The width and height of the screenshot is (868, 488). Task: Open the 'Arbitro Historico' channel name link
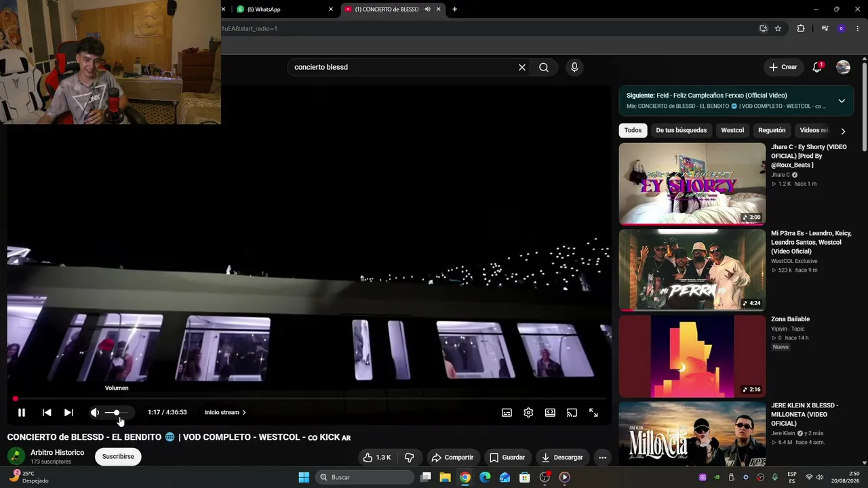(x=58, y=453)
